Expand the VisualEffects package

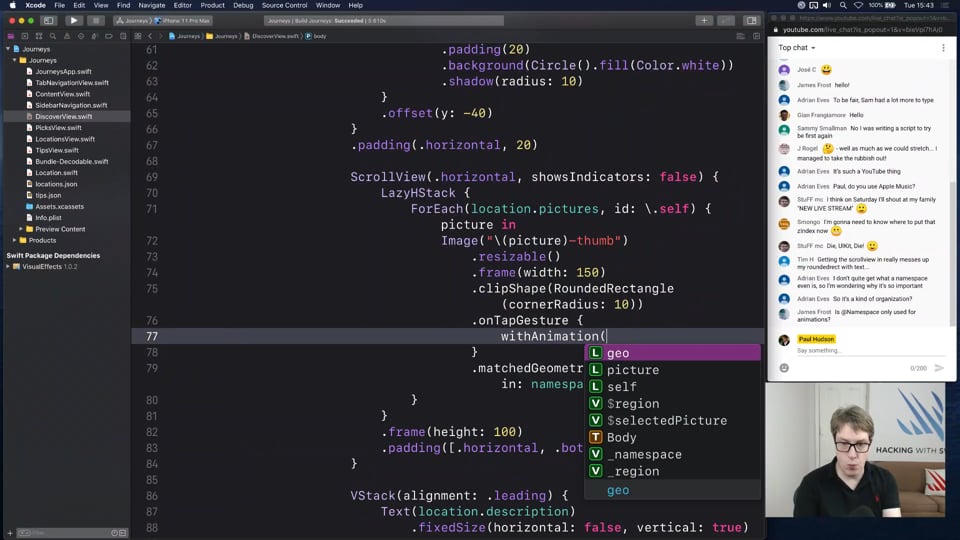click(8, 266)
